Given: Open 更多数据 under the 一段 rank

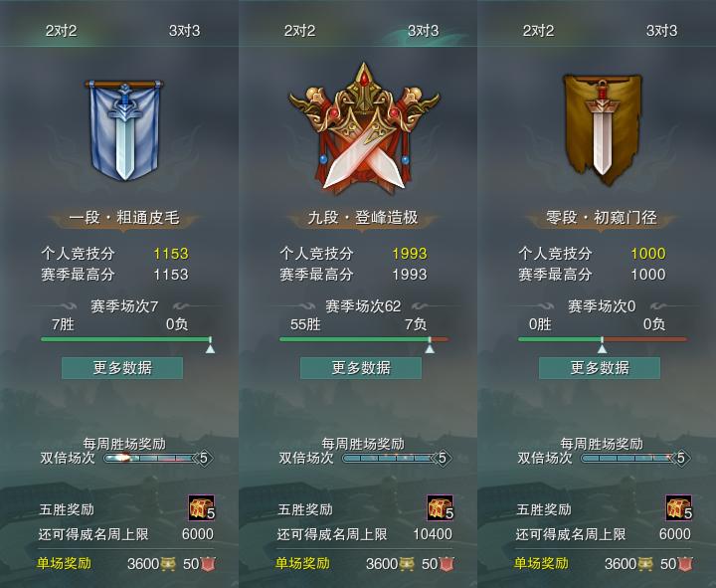Looking at the screenshot, I should (x=122, y=368).
